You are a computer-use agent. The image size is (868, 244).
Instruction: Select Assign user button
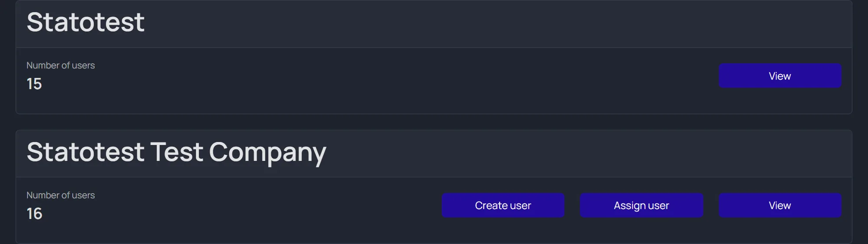pos(641,205)
